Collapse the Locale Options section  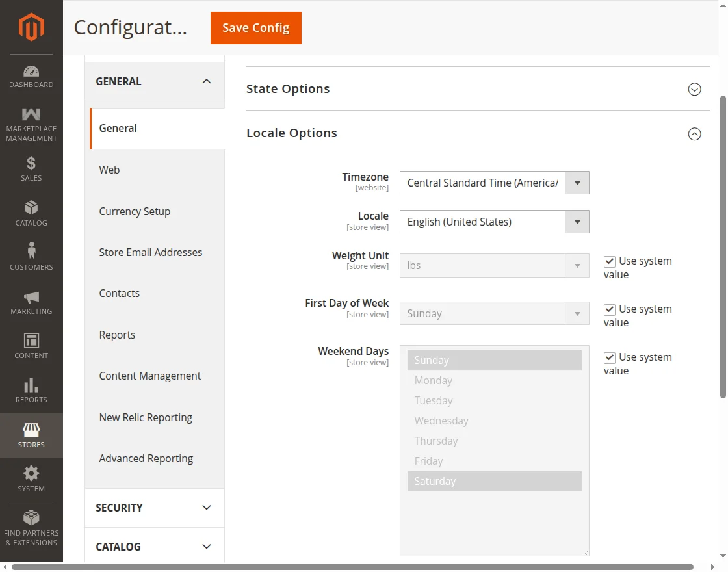click(x=694, y=134)
